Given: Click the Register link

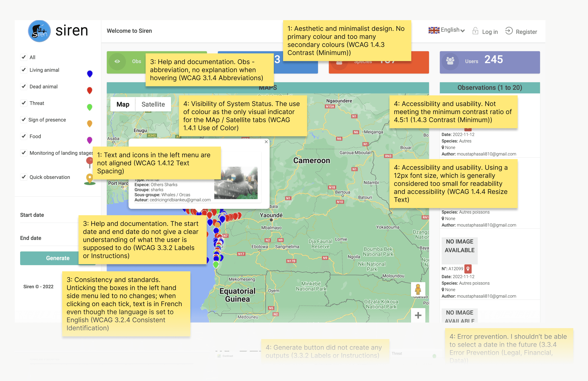Looking at the screenshot, I should pyautogui.click(x=526, y=32).
